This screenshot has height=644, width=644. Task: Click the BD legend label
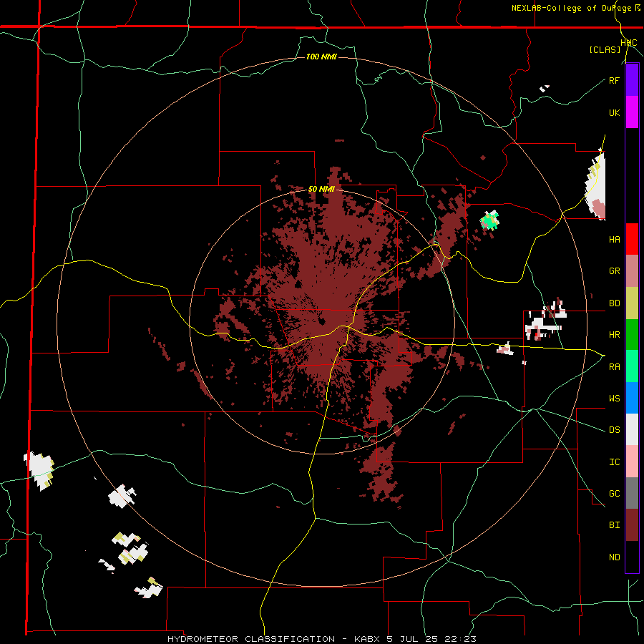(614, 303)
